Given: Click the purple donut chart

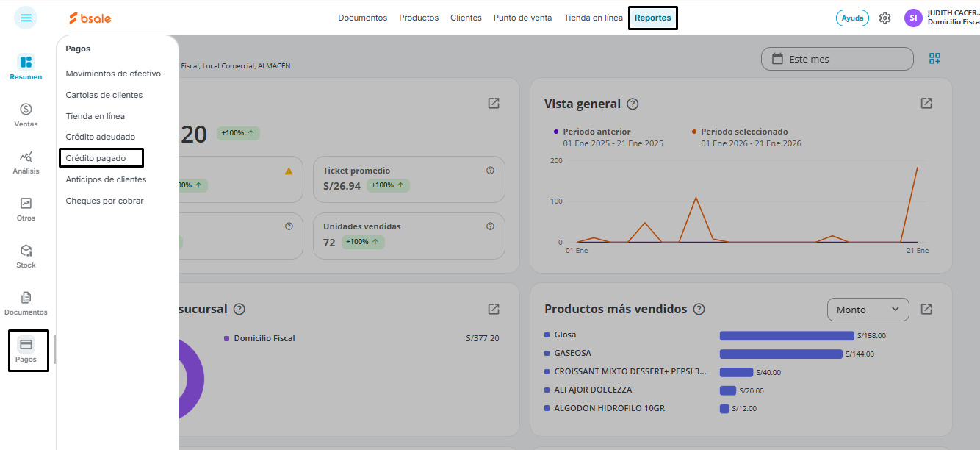Looking at the screenshot, I should pyautogui.click(x=192, y=380).
